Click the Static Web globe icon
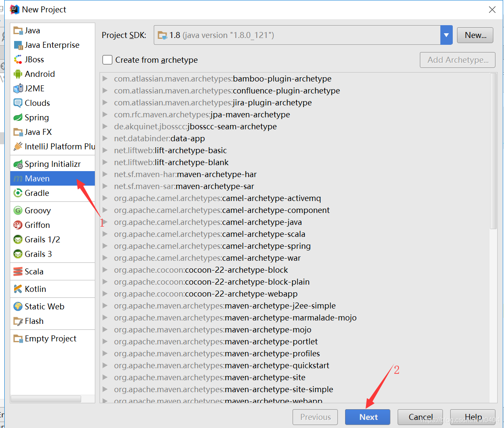The height and width of the screenshot is (428, 504). tap(18, 307)
